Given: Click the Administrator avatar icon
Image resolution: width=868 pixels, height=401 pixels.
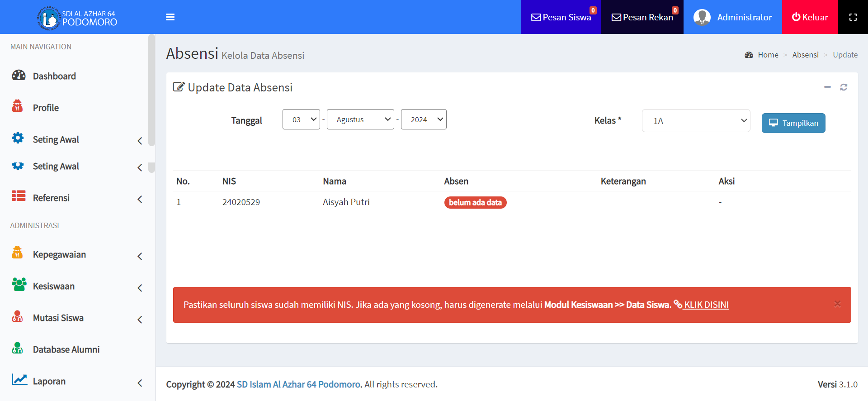Looking at the screenshot, I should (x=702, y=17).
